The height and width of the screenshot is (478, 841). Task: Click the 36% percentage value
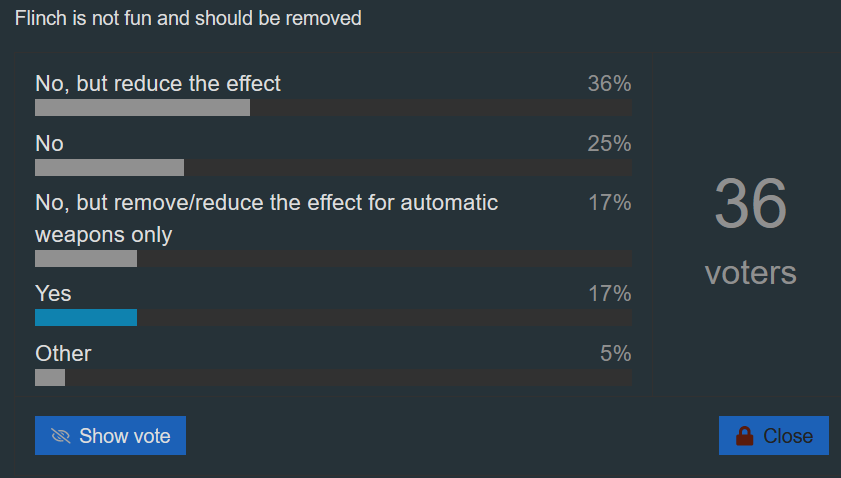coord(609,84)
